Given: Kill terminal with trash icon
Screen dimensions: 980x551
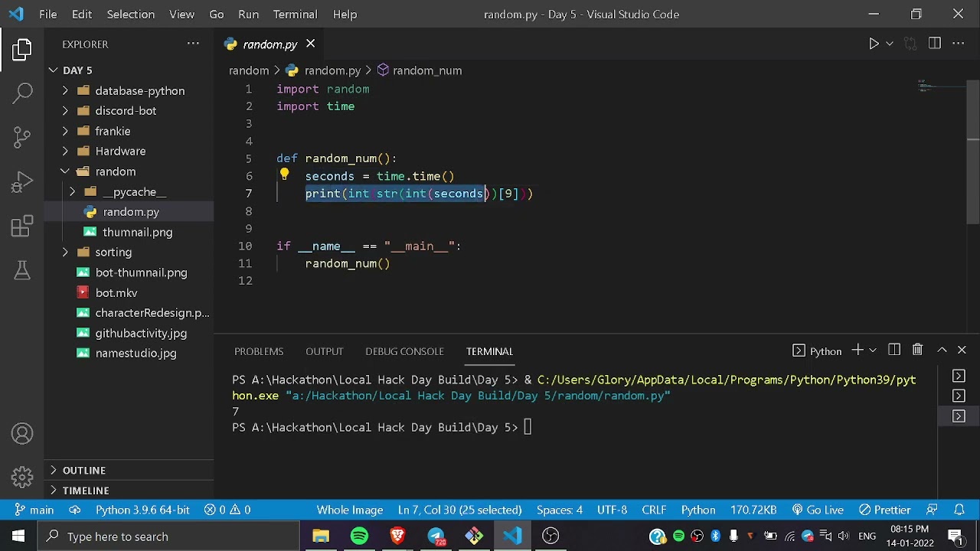Looking at the screenshot, I should [x=917, y=350].
